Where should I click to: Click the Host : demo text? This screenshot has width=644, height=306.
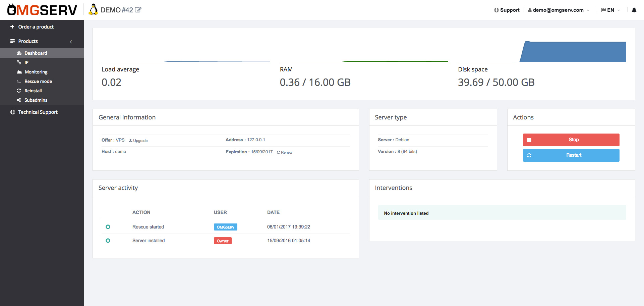pos(114,152)
